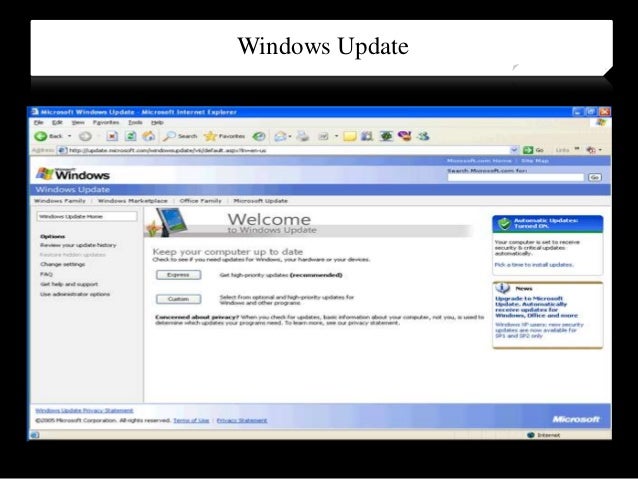Click the Custom update button
The height and width of the screenshot is (479, 638).
click(x=179, y=299)
